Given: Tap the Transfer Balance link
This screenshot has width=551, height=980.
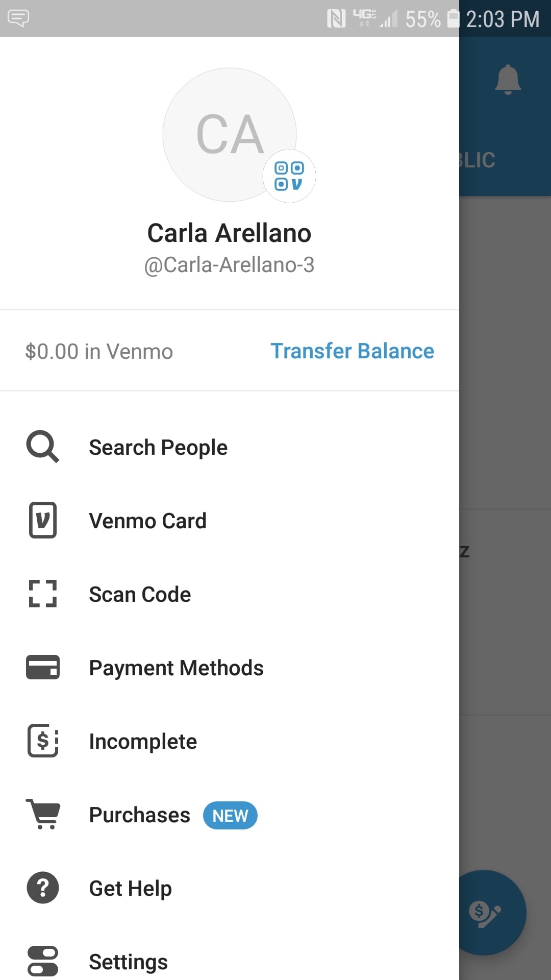Looking at the screenshot, I should click(352, 351).
